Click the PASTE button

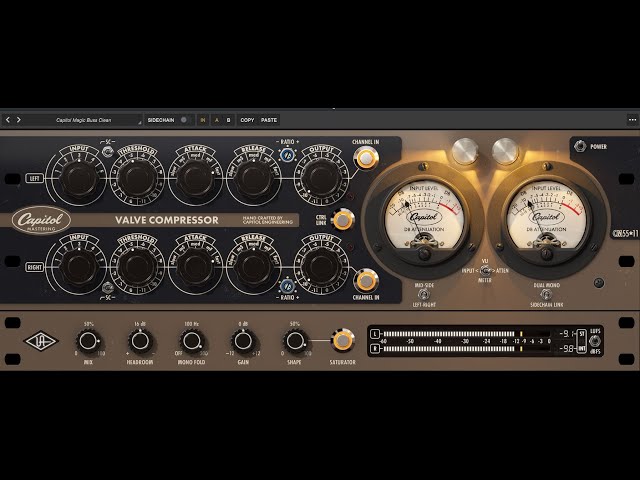[x=269, y=120]
